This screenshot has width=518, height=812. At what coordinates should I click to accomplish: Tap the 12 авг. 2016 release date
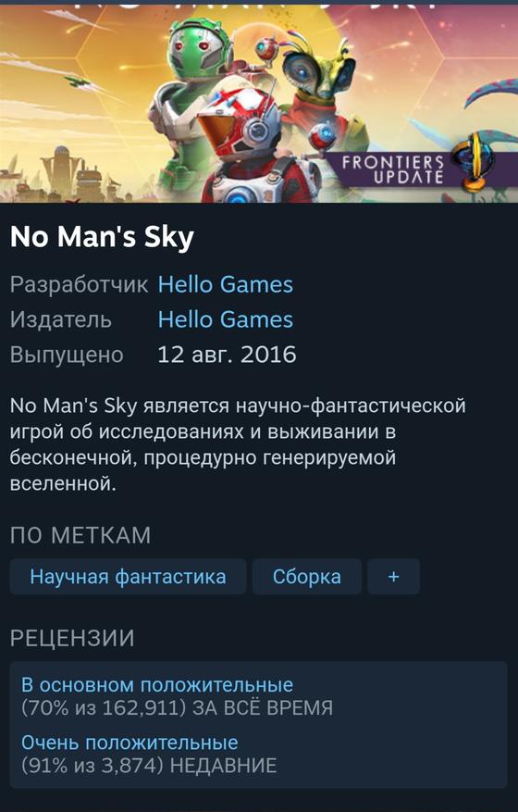tap(227, 355)
